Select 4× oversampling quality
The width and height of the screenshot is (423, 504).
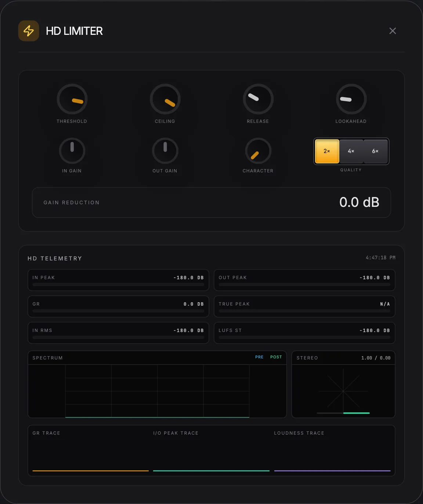click(351, 151)
